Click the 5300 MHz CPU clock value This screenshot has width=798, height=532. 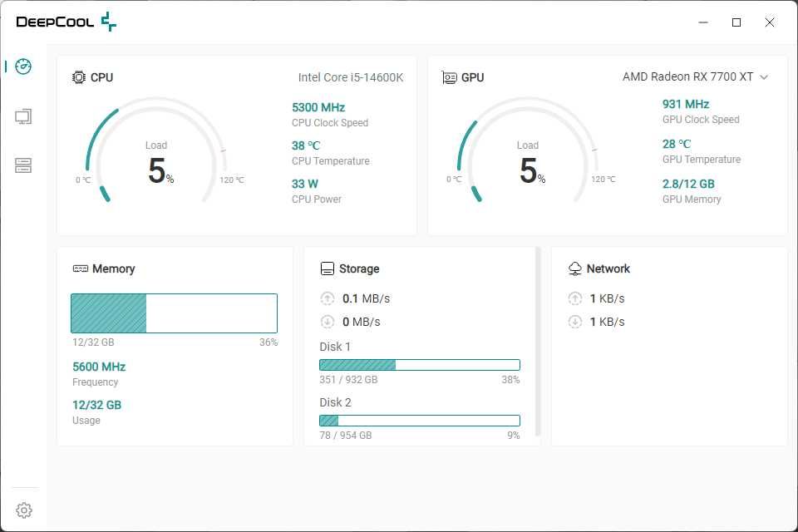point(318,107)
